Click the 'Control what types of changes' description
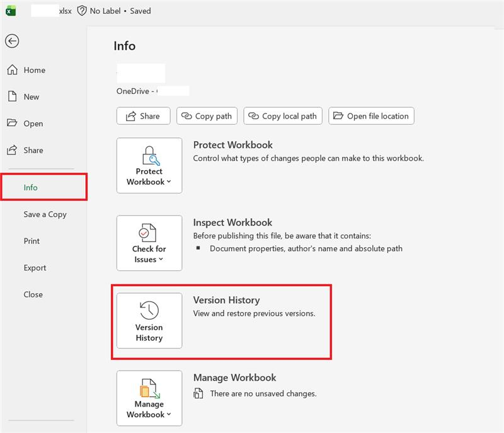Viewport: 504px width, 433px height. point(309,158)
